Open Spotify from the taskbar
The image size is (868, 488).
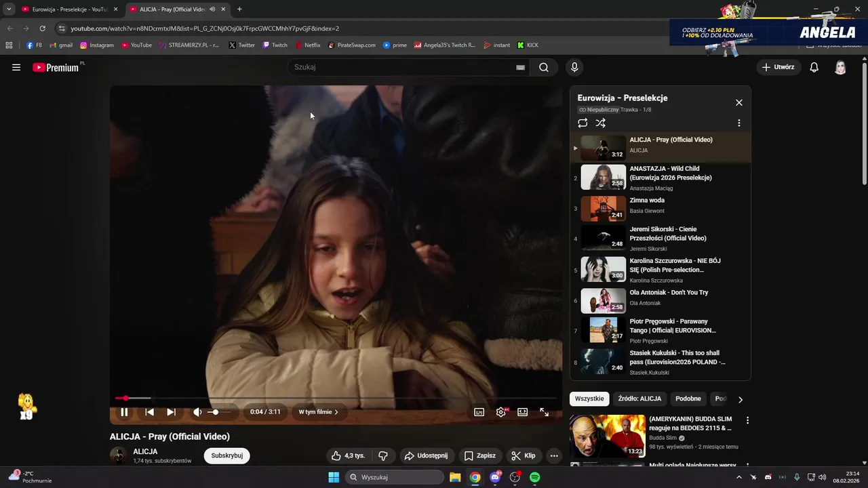tap(534, 477)
